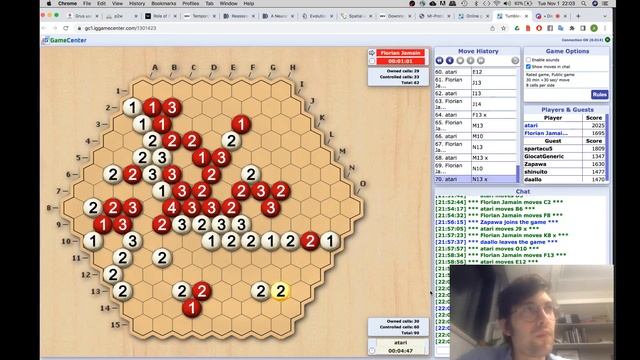Click the GameCenter logo
Viewport: 640px width, 360px height.
click(64, 40)
